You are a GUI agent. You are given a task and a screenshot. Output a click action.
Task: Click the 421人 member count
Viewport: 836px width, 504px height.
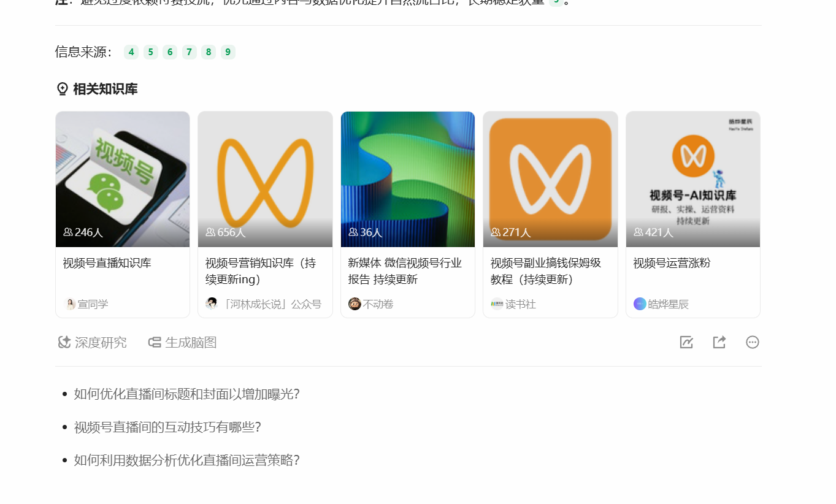click(x=653, y=232)
